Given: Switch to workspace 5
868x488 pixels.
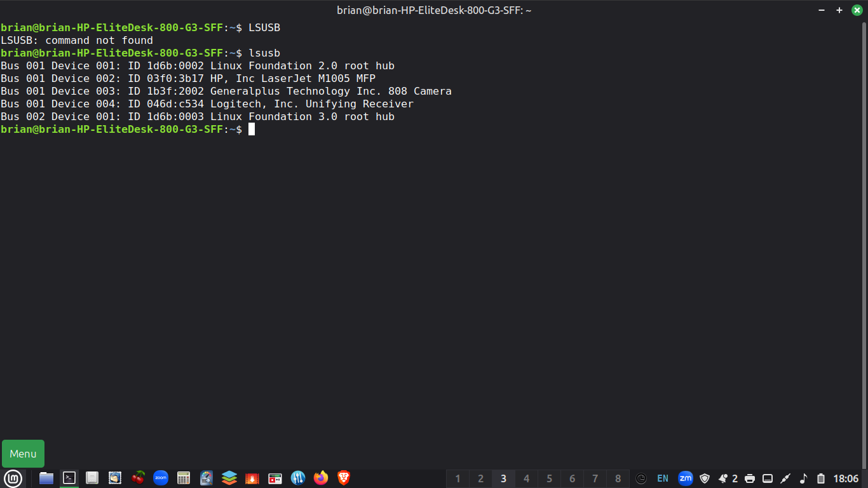Looking at the screenshot, I should point(549,478).
